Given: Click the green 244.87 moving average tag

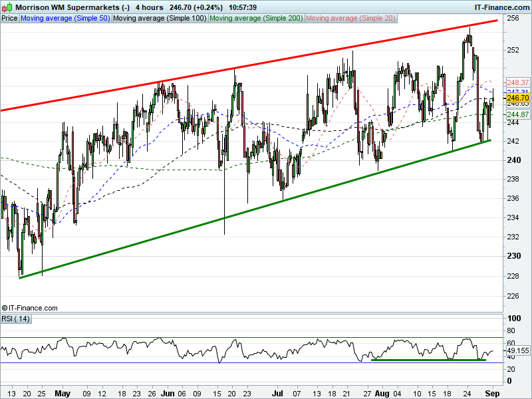Looking at the screenshot, I should click(518, 114).
